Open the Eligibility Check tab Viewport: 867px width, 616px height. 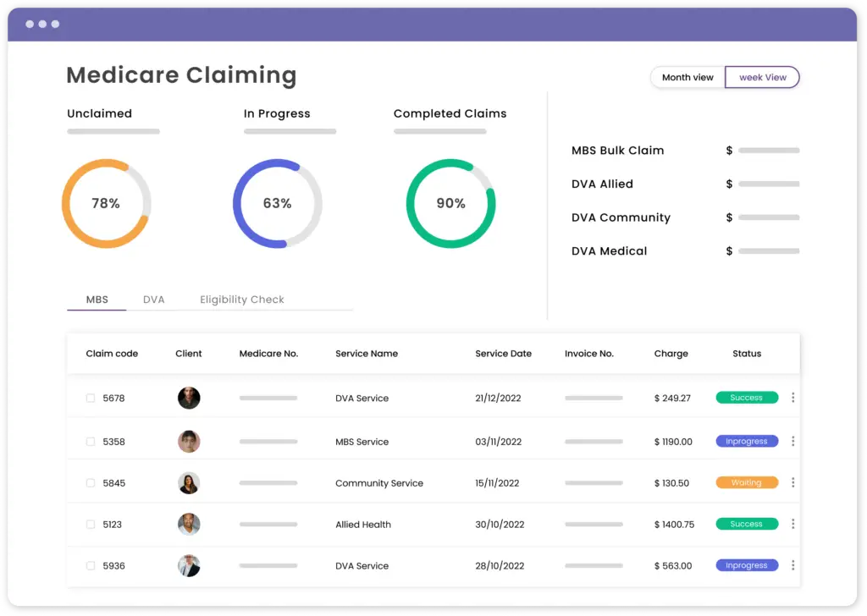242,300
